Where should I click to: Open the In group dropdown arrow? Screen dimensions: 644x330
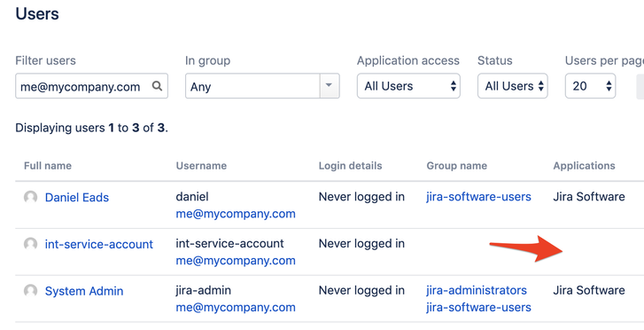[x=330, y=86]
